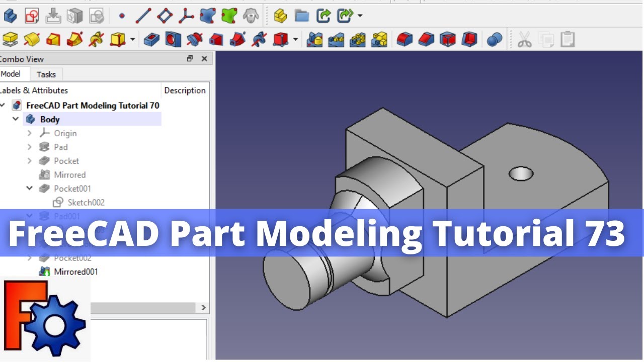
Task: Click the Clone sheep icon
Action: 251,16
